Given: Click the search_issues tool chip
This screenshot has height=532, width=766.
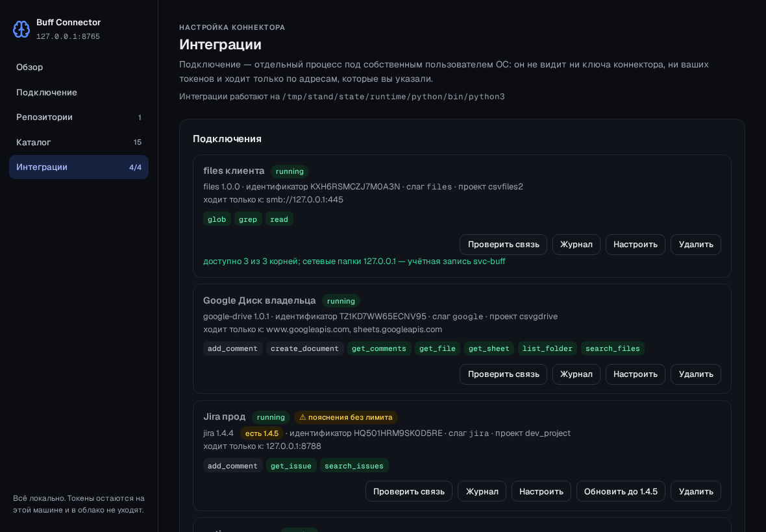Looking at the screenshot, I should coord(354,466).
